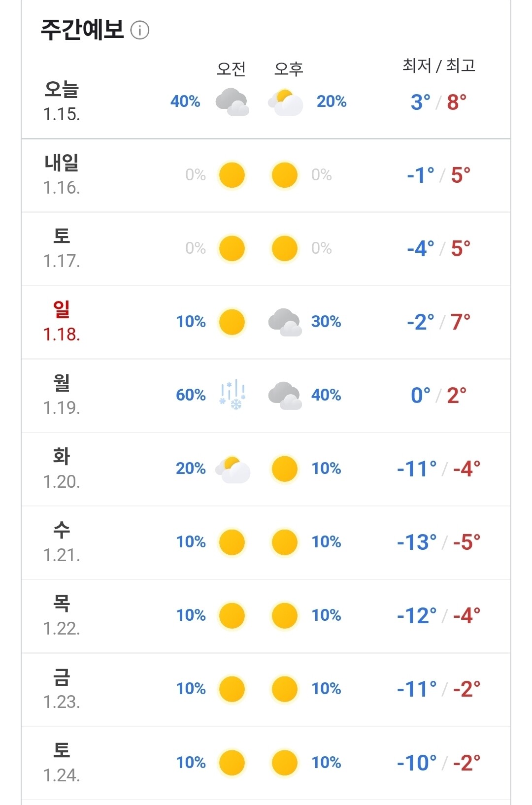Tap the sunny morning icon for 1.16
The height and width of the screenshot is (805, 532).
click(232, 175)
